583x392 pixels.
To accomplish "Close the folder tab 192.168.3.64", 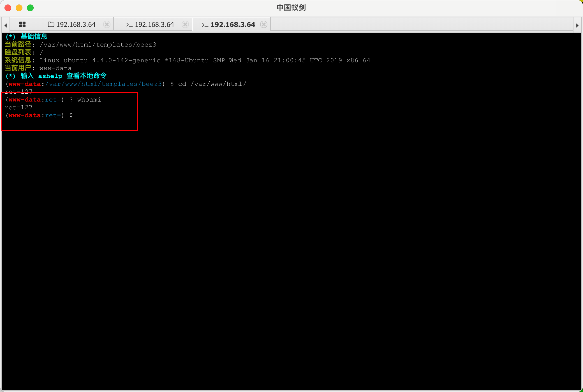I will tap(107, 24).
